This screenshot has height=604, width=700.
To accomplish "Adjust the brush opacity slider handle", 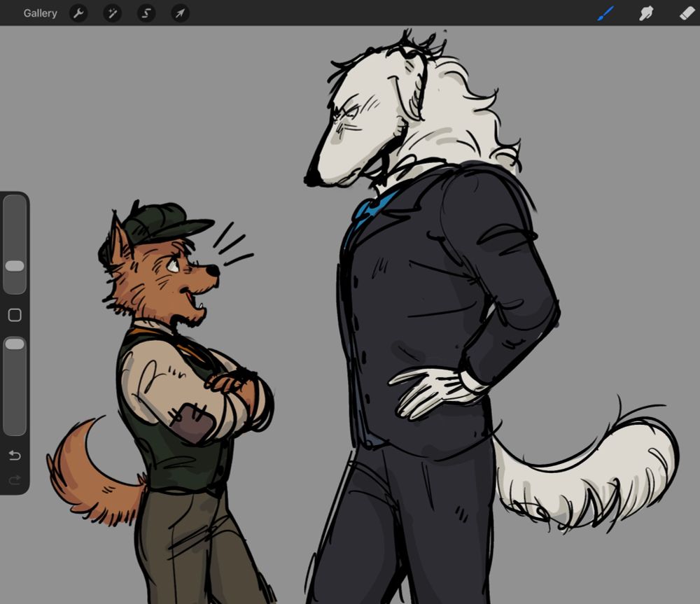I will click(15, 344).
